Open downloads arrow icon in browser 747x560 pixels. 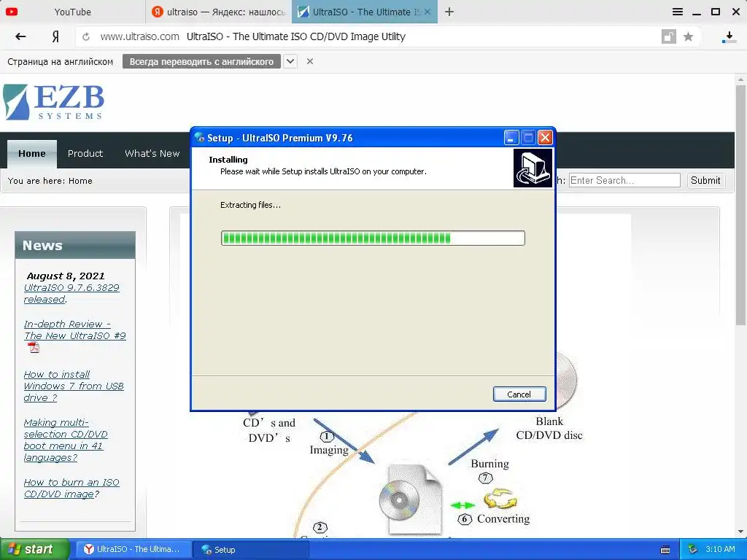pyautogui.click(x=729, y=37)
